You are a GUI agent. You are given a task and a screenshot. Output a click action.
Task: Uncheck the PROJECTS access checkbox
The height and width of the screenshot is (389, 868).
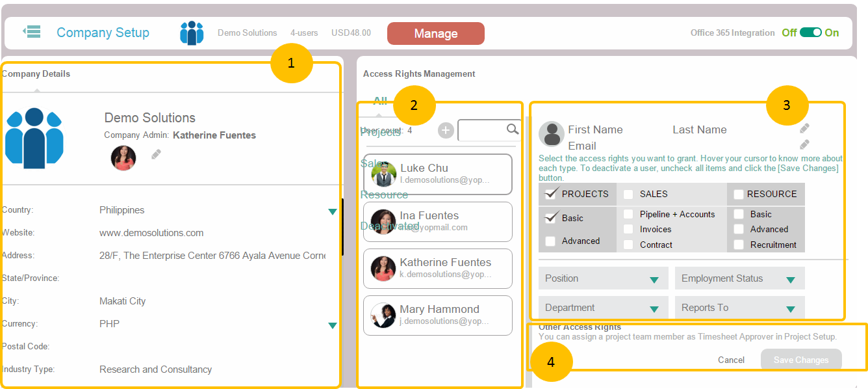[x=552, y=194]
